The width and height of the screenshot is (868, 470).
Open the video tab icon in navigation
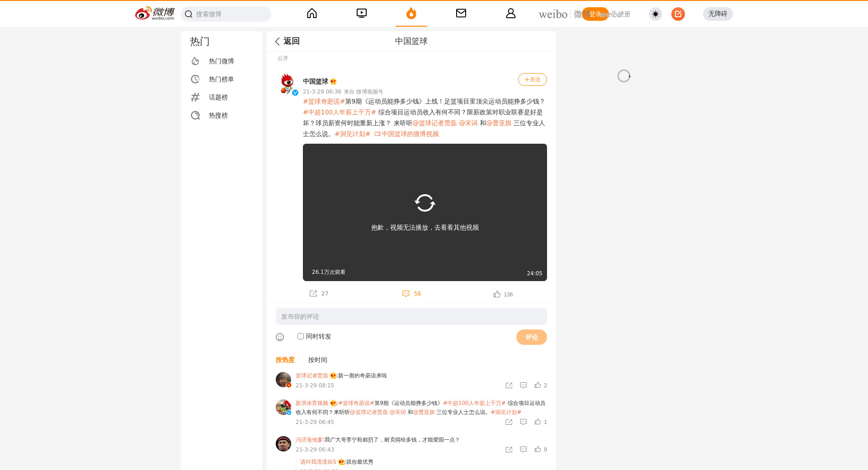click(x=362, y=14)
